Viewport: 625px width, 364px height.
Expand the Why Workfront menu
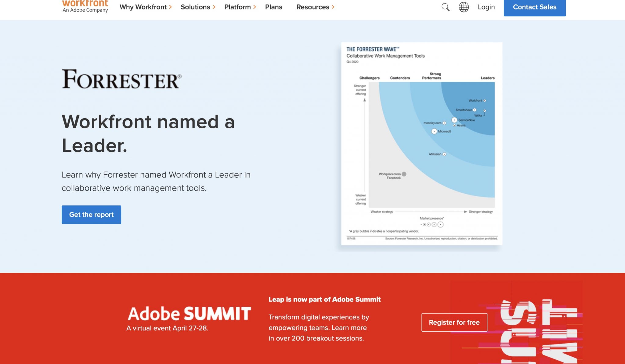(146, 7)
